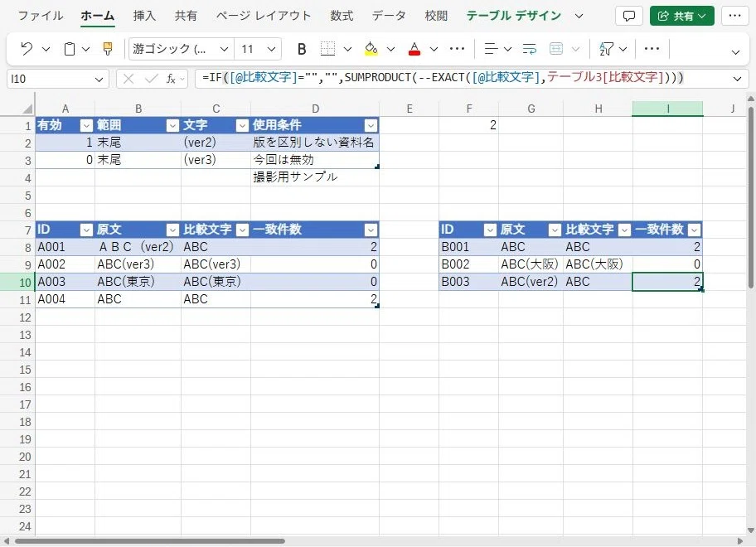Open filter for 有効 column header
Screen dimensions: 756x547
(x=86, y=126)
